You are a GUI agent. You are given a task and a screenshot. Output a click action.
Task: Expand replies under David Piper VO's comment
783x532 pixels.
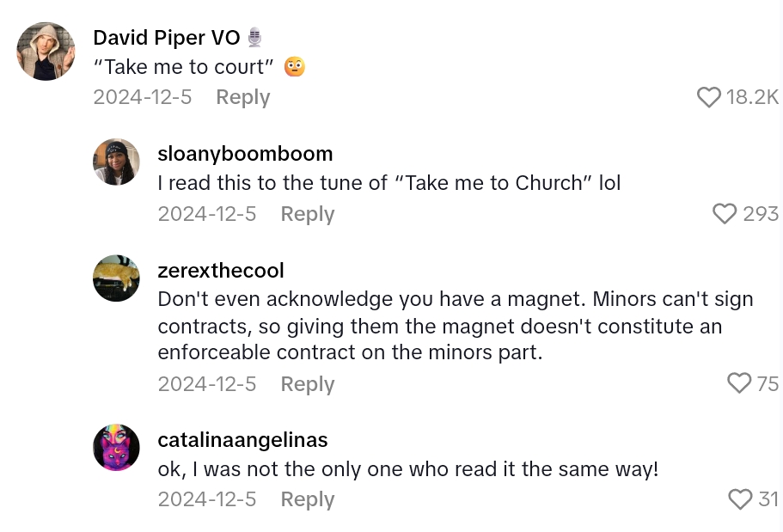pos(243,97)
